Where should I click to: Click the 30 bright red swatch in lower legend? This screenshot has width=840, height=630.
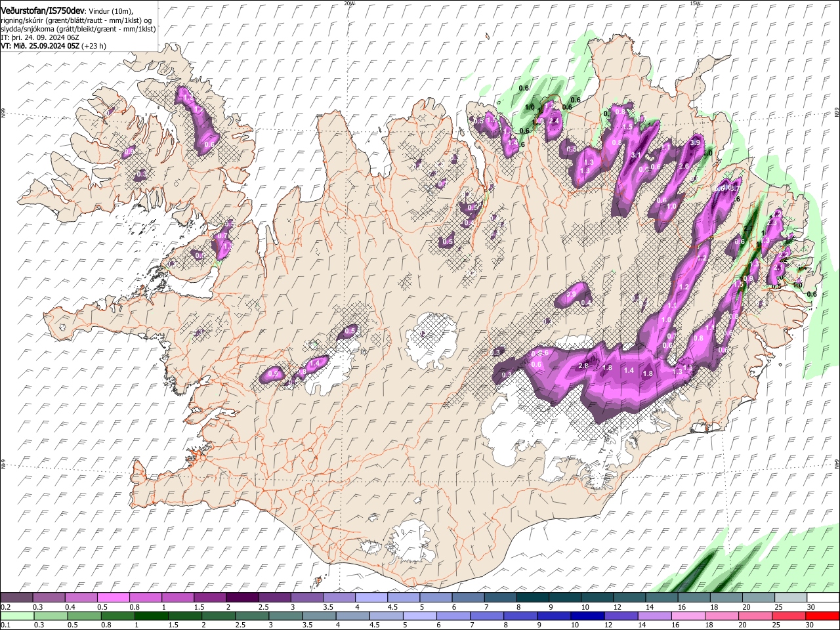click(x=822, y=616)
